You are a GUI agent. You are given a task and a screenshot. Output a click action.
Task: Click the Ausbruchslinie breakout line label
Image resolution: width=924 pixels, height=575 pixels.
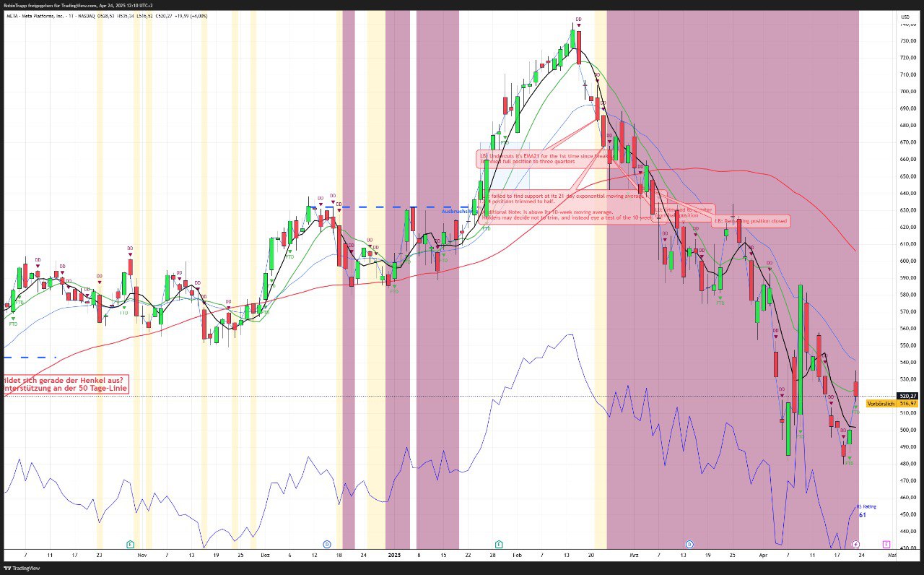[459, 212]
